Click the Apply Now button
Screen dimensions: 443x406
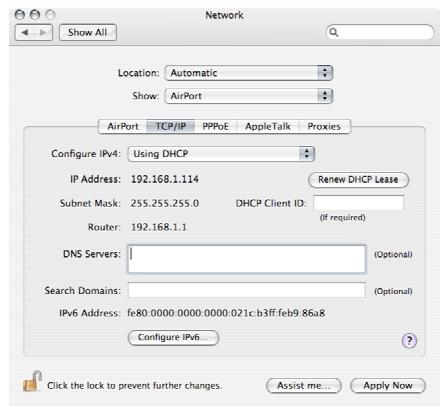tap(388, 386)
